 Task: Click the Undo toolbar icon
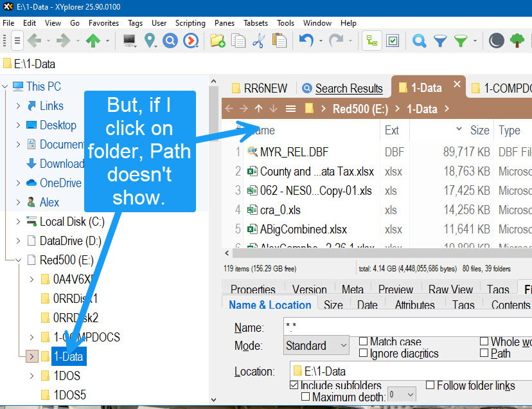pyautogui.click(x=305, y=41)
